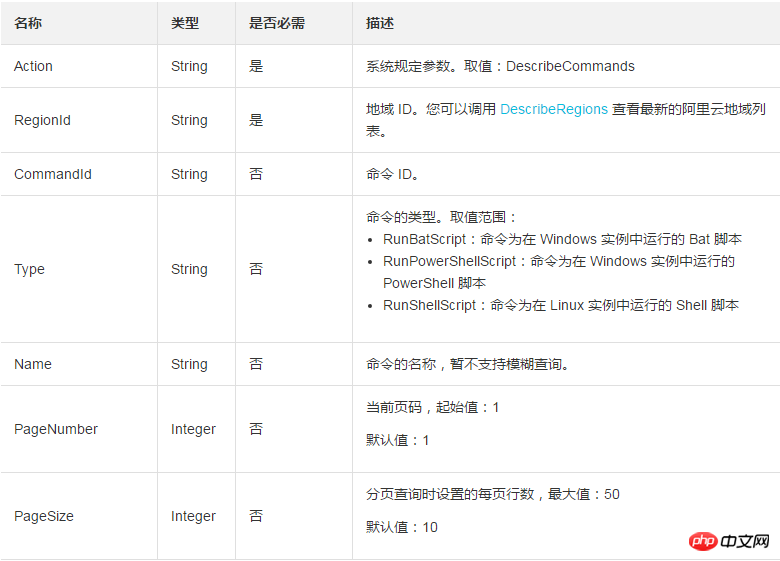Click 否 in the Name row
Viewport: 780px width, 561px height.
[x=256, y=364]
